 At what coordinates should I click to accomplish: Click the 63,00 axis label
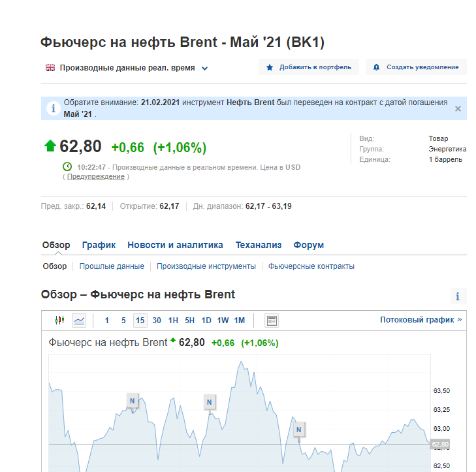[x=441, y=429]
